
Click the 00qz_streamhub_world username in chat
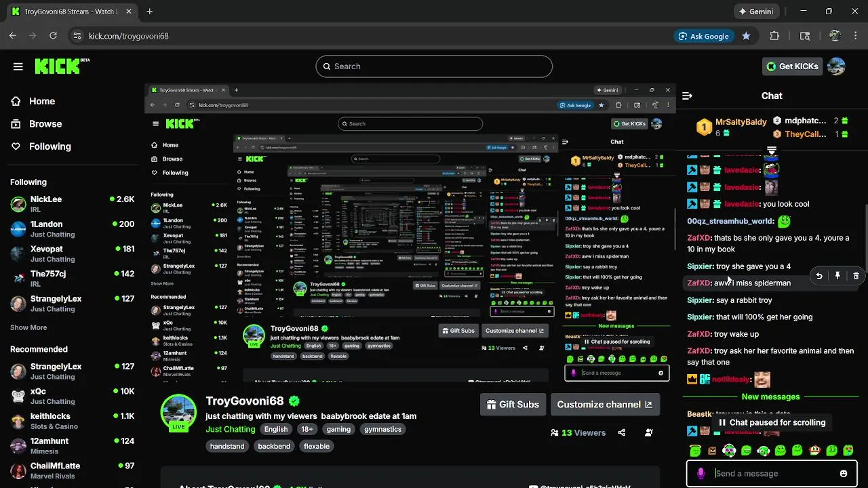730,221
